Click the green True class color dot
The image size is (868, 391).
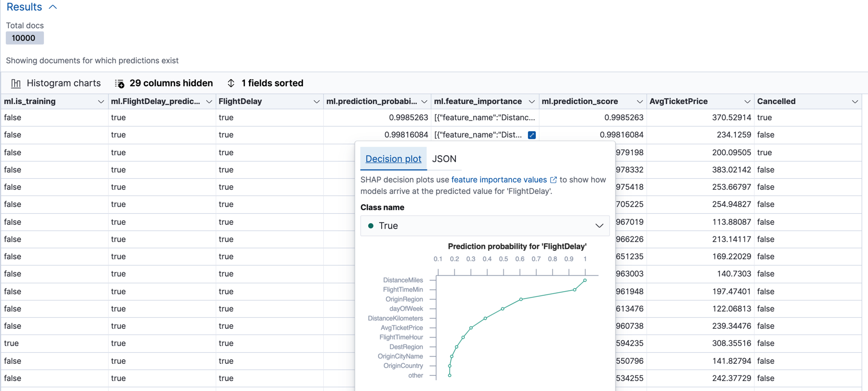(371, 226)
